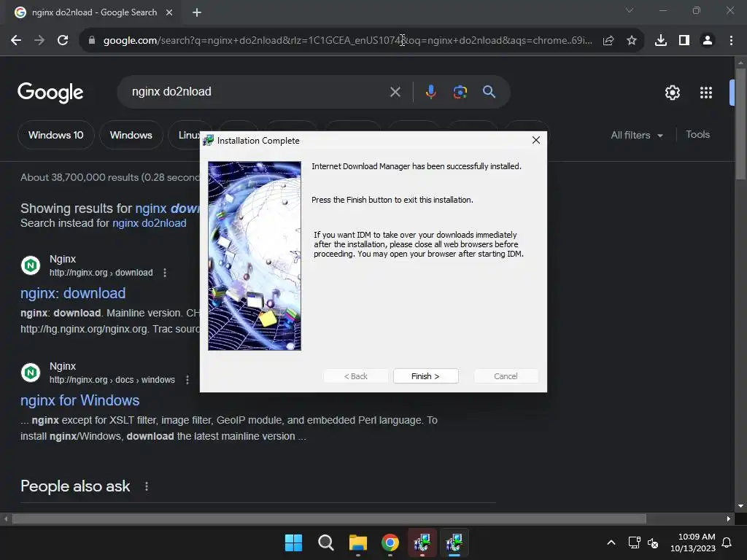This screenshot has height=560, width=747.
Task: Open the Chrome profile icon
Action: (x=708, y=41)
